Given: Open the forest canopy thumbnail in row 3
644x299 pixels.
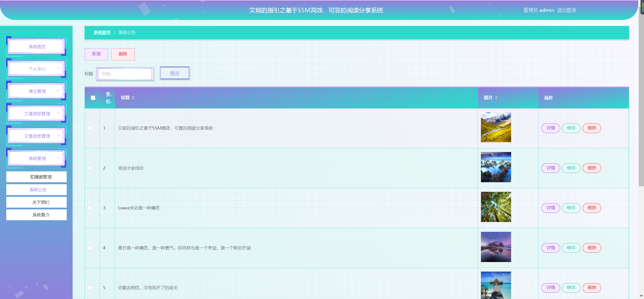Looking at the screenshot, I should coord(496,207).
